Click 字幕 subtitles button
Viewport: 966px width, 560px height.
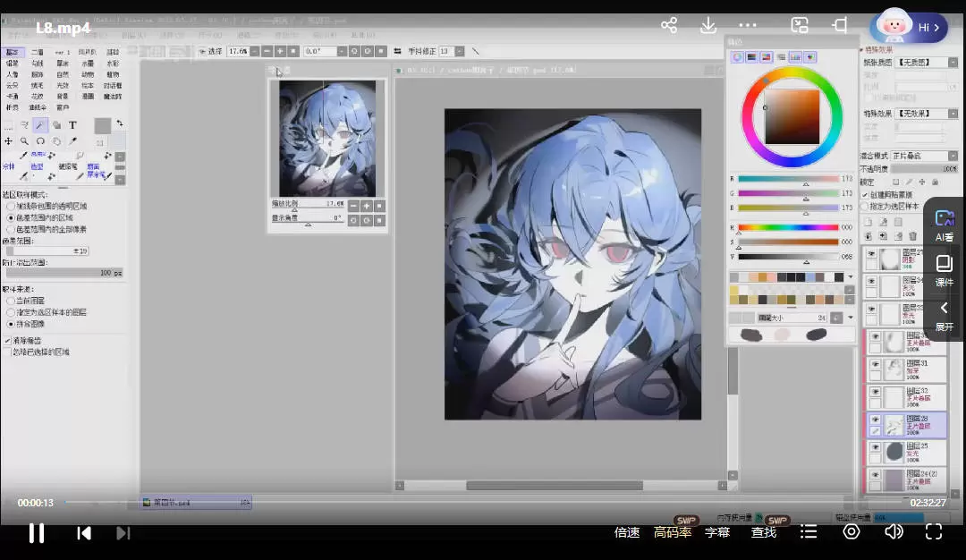[717, 532]
